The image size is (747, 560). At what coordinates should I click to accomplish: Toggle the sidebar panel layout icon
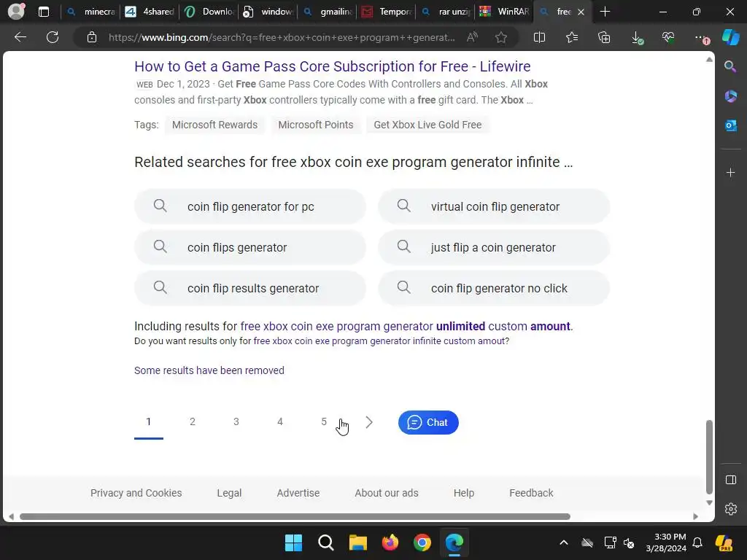point(730,480)
